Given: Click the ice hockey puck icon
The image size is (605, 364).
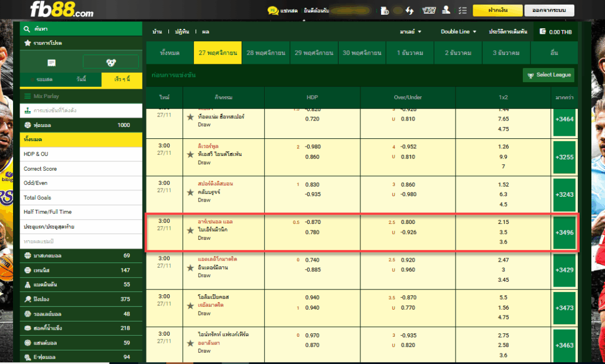Looking at the screenshot, I should pos(27,328).
